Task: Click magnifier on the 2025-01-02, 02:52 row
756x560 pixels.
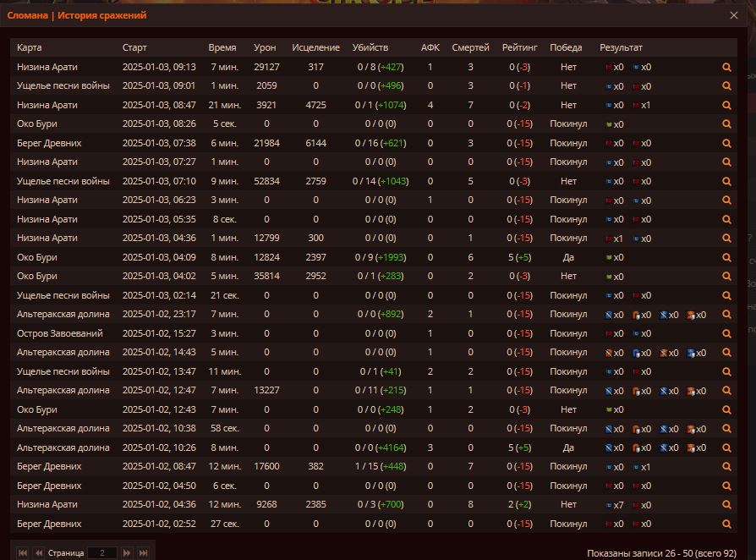Action: coord(726,524)
